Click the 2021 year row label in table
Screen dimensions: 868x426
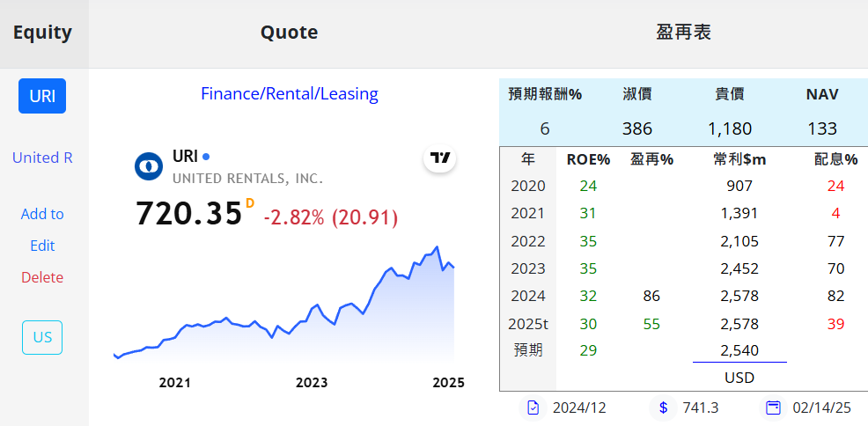pyautogui.click(x=528, y=214)
